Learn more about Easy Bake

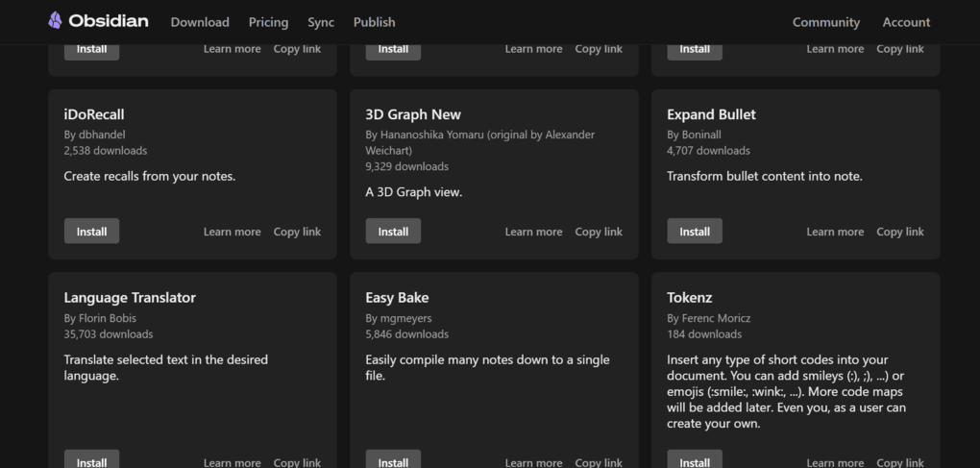point(533,462)
